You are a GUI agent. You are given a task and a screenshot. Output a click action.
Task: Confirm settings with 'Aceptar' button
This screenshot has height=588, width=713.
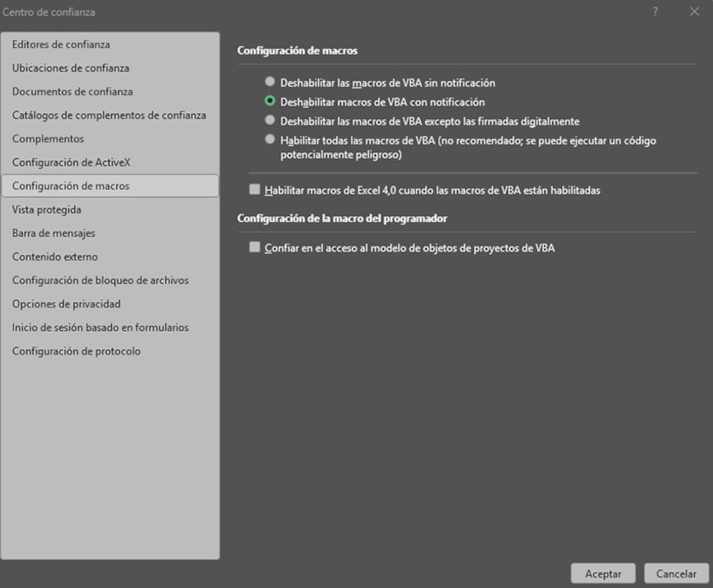click(603, 573)
